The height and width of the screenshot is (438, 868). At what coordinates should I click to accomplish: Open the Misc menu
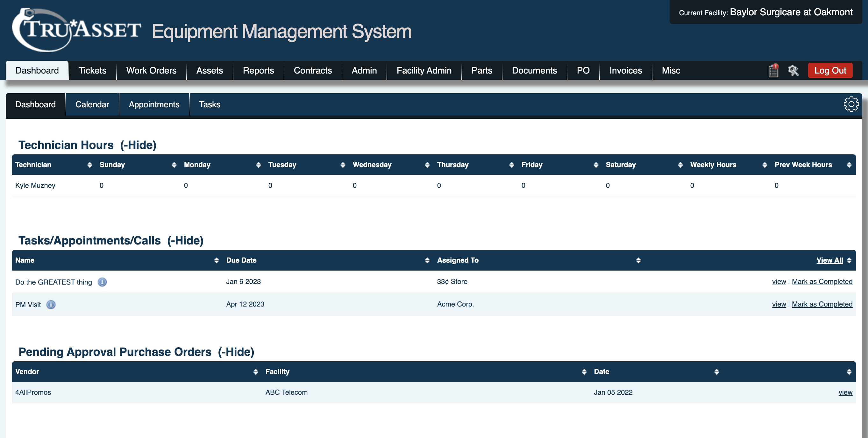coord(671,70)
